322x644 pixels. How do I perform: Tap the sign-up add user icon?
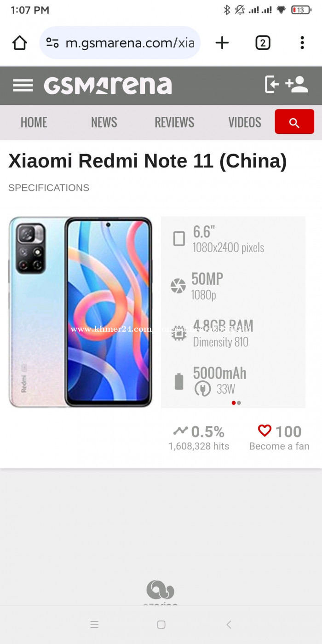[x=297, y=85]
